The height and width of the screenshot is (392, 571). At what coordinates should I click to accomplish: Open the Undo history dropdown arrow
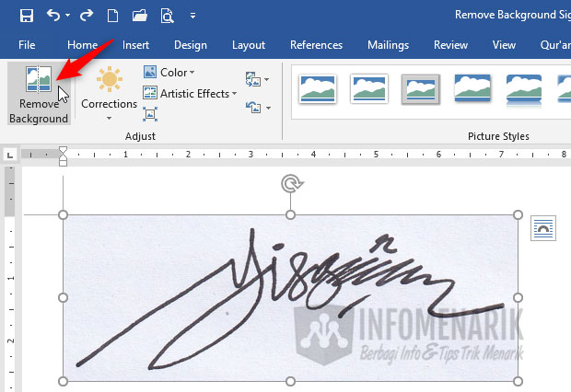[x=68, y=16]
